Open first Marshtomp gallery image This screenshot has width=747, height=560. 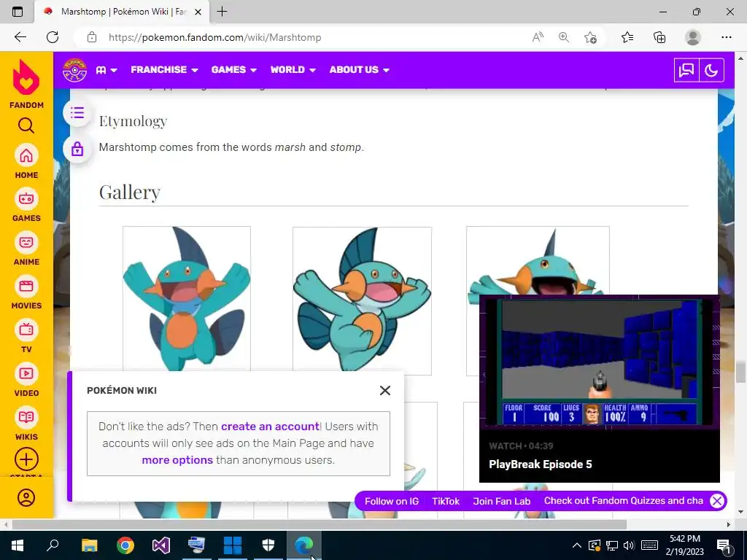tap(187, 298)
